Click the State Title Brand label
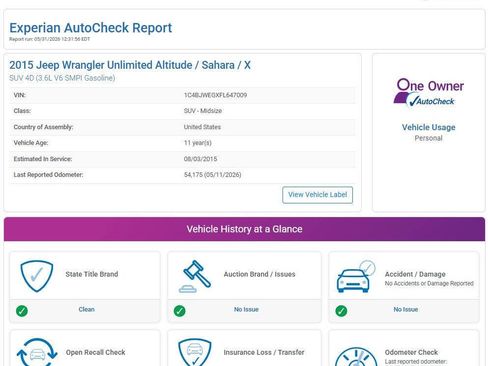Viewport: 488px width, 366px height. pos(92,274)
